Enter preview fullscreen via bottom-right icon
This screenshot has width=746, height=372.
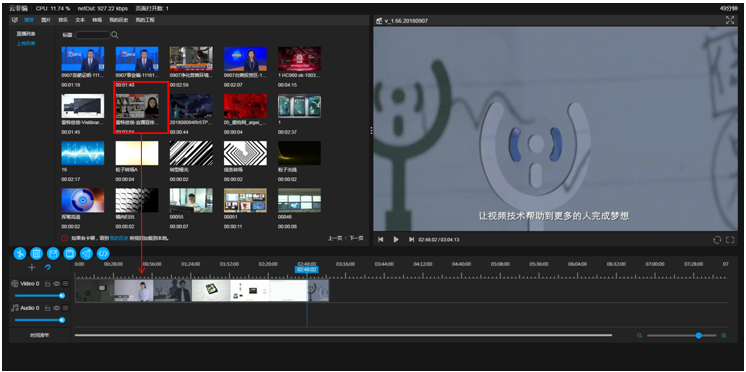tap(730, 240)
